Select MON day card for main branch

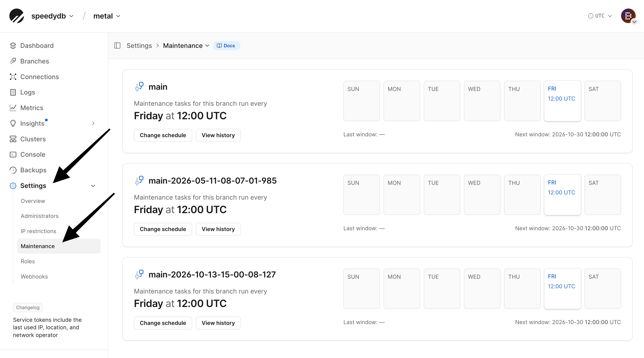pos(401,101)
